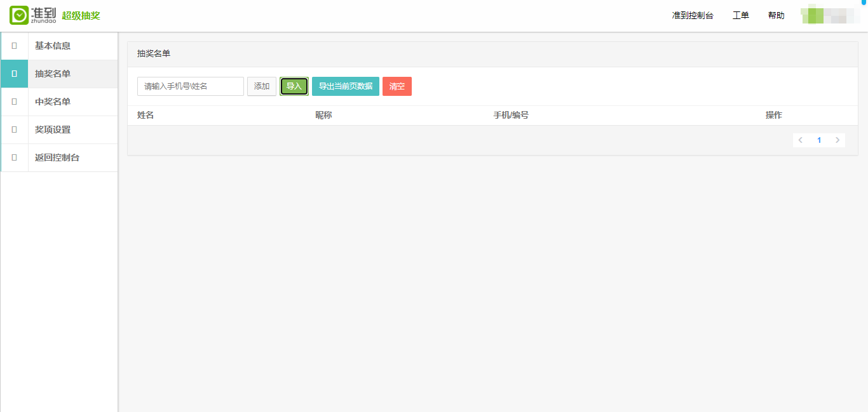Click the icon beside 基本信息
This screenshot has width=868, height=412.
click(14, 46)
